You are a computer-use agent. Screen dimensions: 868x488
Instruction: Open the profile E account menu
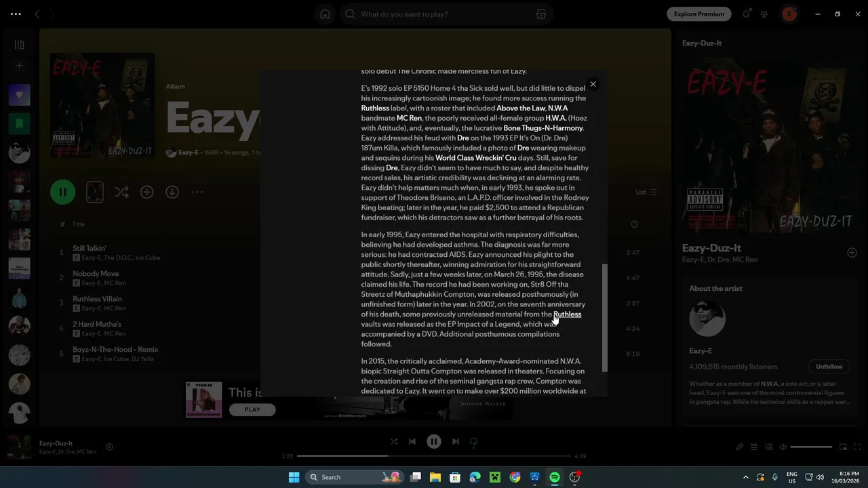pyautogui.click(x=789, y=14)
